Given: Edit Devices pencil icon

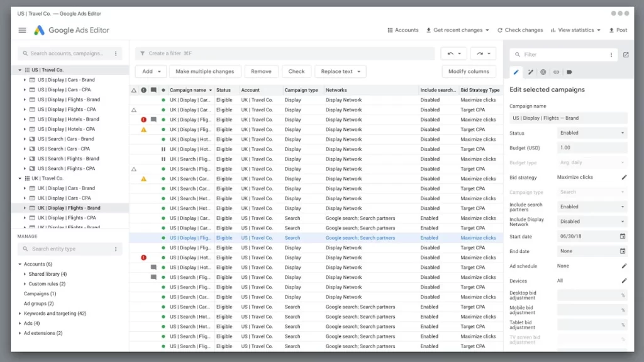Looking at the screenshot, I should click(624, 281).
